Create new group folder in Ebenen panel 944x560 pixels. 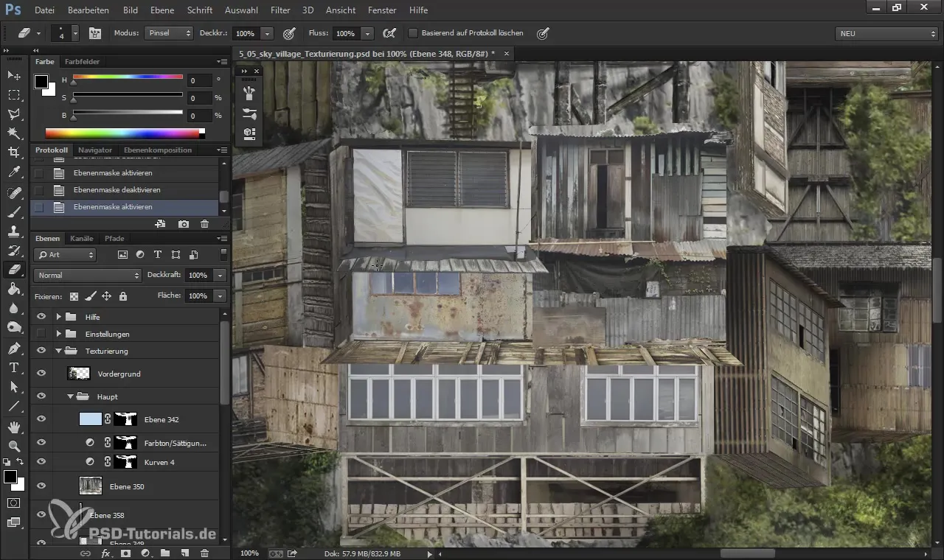tap(165, 553)
